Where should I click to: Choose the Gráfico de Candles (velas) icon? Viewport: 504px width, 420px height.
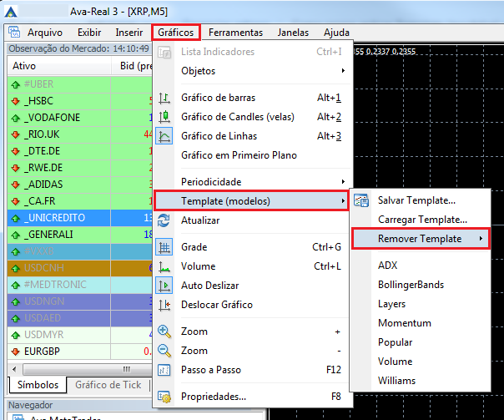pyautogui.click(x=164, y=117)
